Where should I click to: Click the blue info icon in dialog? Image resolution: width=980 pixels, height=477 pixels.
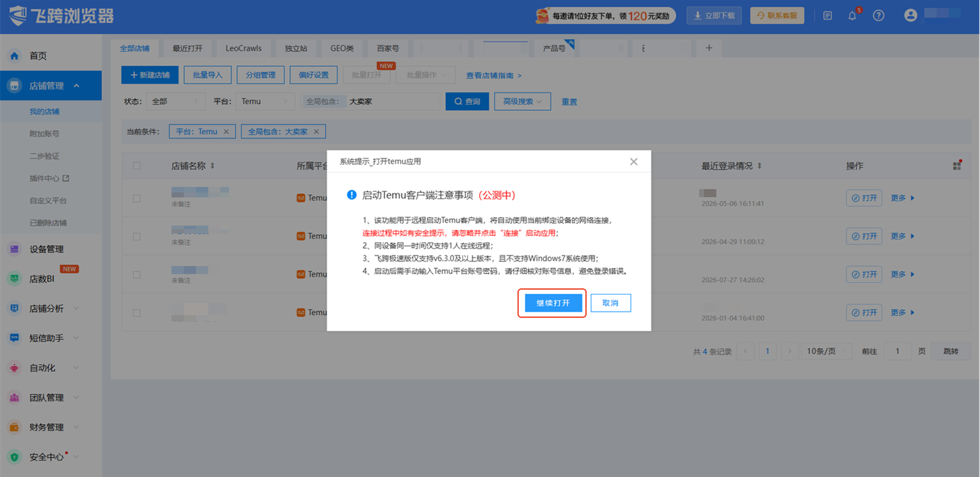(x=352, y=195)
